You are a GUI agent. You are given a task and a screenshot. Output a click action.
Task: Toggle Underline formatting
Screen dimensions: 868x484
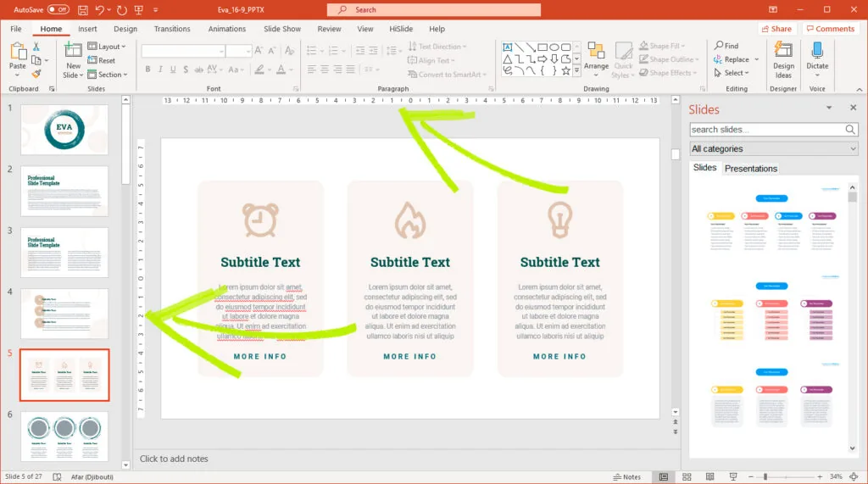(x=173, y=70)
